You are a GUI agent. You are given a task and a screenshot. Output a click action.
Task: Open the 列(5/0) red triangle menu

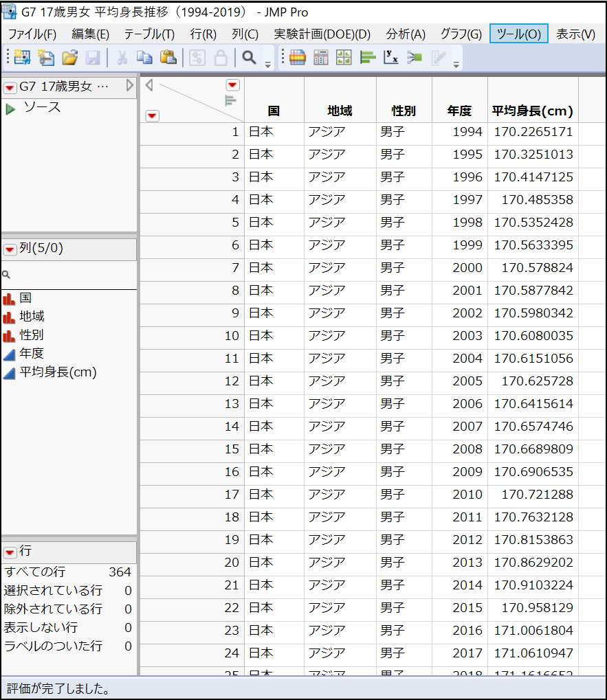click(x=10, y=249)
